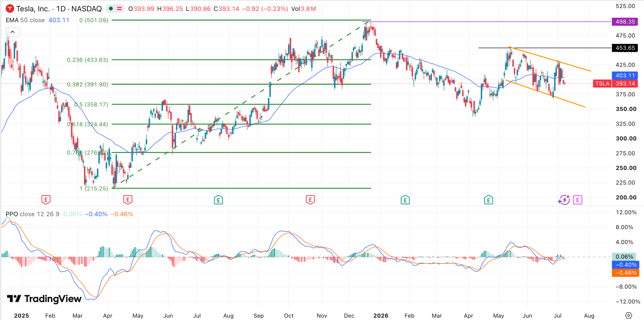Click the 0.06% PPO histogram value label

click(x=624, y=257)
